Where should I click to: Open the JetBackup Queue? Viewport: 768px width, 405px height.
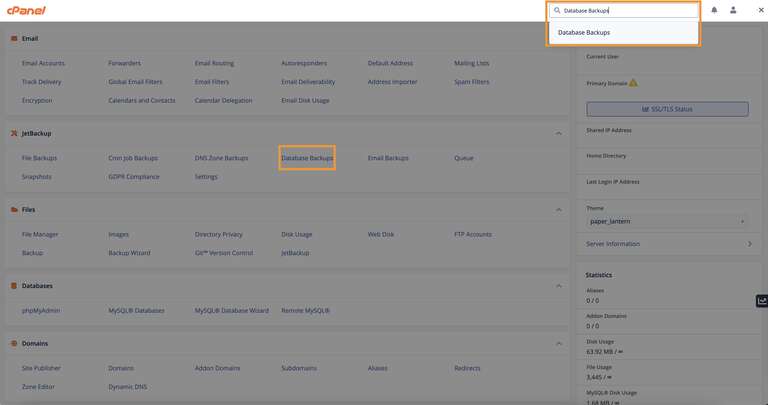click(x=463, y=158)
